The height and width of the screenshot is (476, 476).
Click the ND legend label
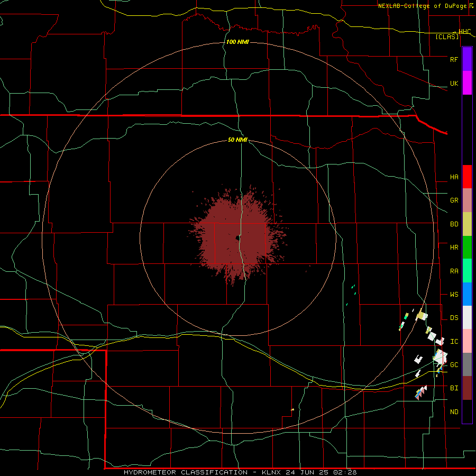[x=454, y=412]
